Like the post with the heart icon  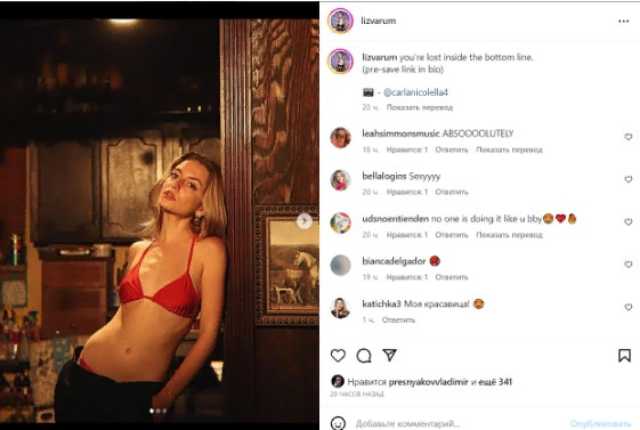(x=338, y=355)
